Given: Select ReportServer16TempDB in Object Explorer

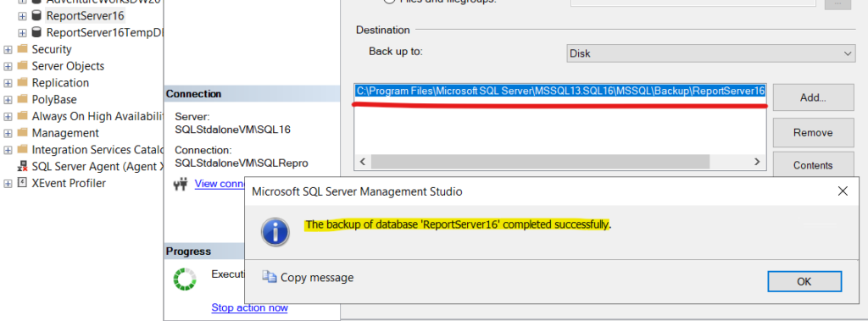Looking at the screenshot, I should pos(104,33).
